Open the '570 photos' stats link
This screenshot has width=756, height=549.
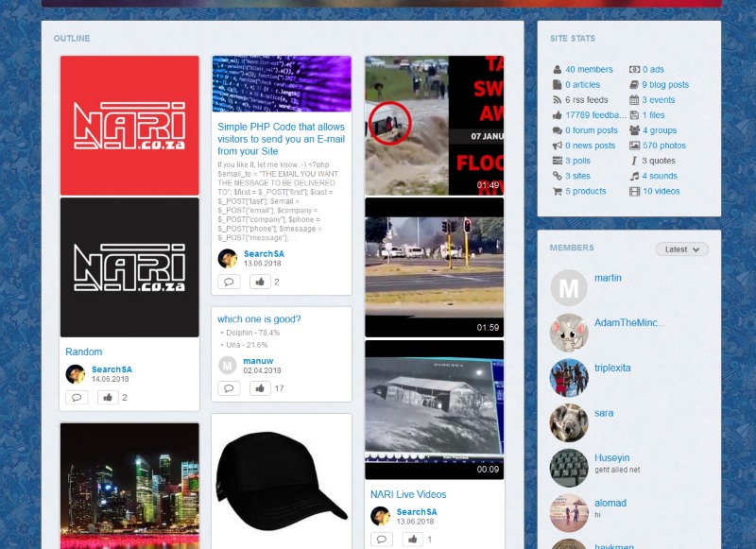[663, 146]
